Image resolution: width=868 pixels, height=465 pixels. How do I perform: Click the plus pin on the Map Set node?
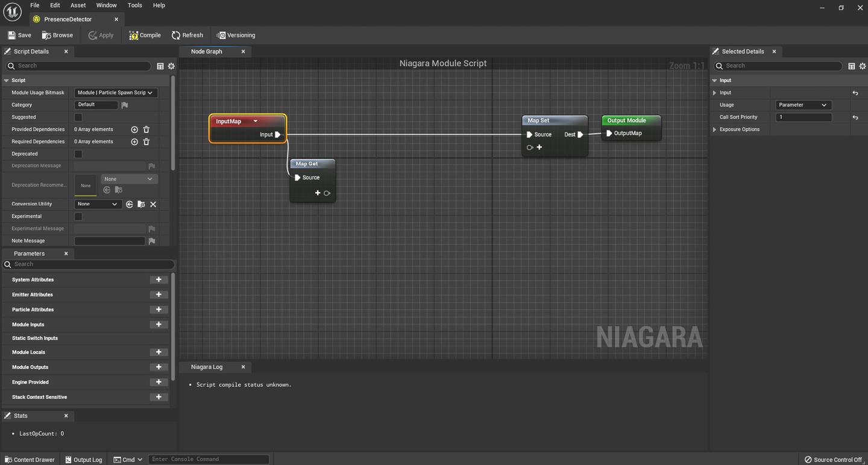click(x=539, y=147)
